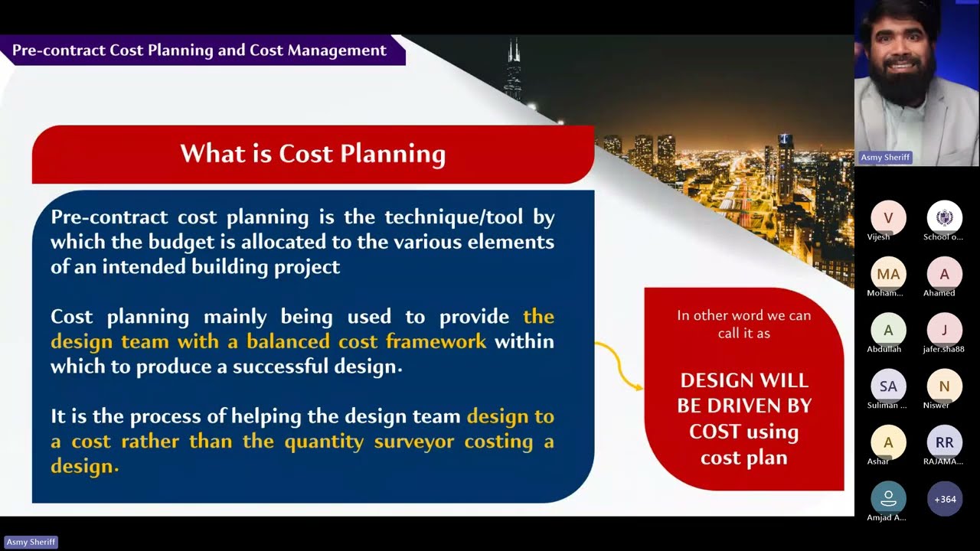
Task: Click Moham... MA participant avatar
Action: (888, 274)
